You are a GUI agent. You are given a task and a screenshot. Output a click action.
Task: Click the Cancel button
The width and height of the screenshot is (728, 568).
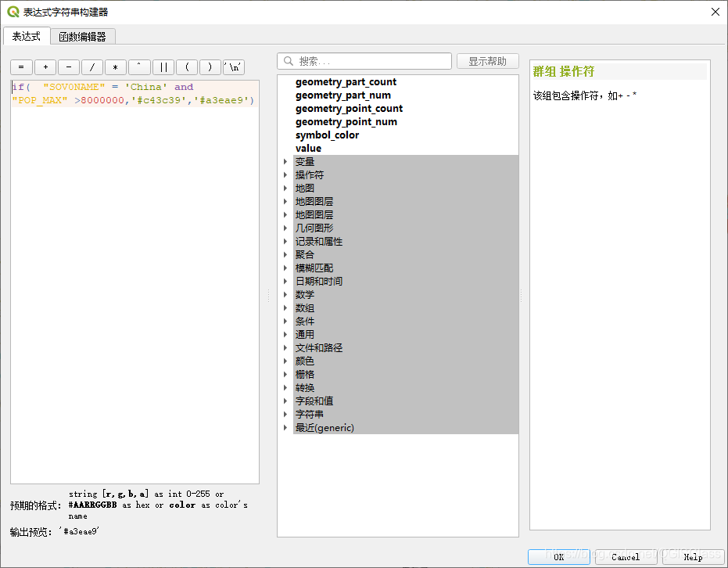pos(626,557)
